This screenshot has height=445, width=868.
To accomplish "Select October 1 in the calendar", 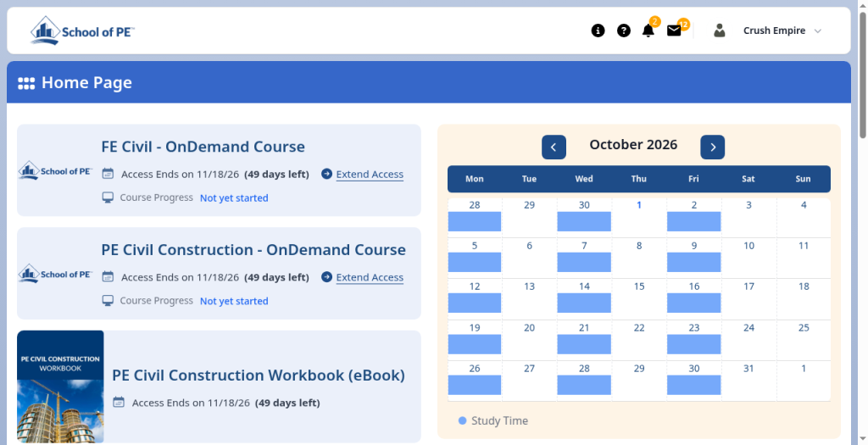I will pyautogui.click(x=639, y=205).
